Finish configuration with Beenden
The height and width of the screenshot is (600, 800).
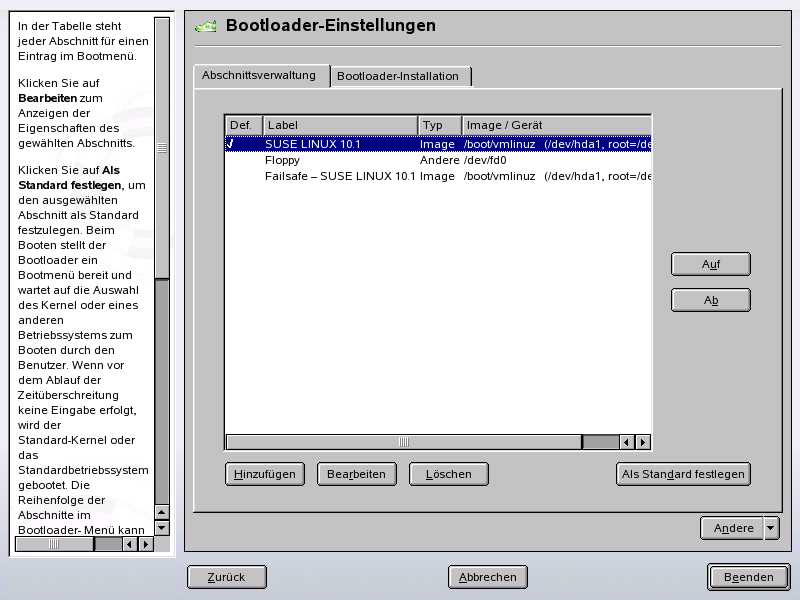pos(748,577)
